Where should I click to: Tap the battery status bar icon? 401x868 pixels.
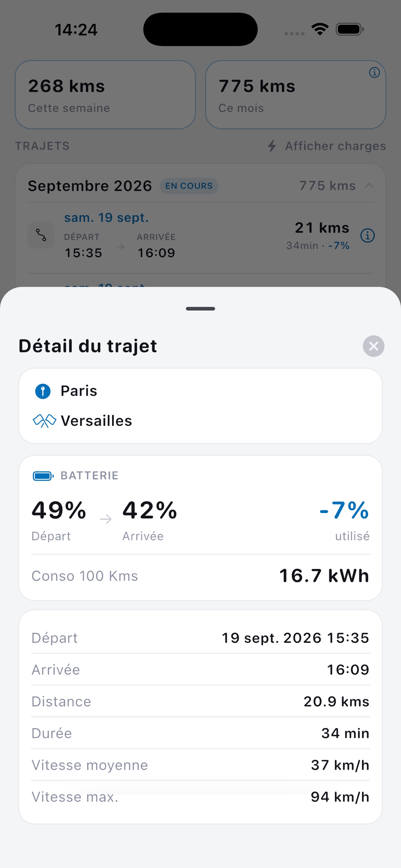(x=350, y=29)
